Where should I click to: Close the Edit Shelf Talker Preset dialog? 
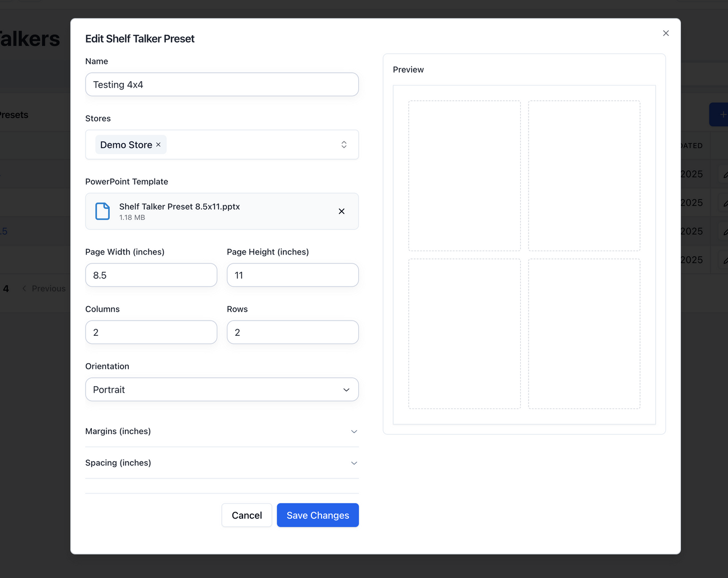click(665, 33)
